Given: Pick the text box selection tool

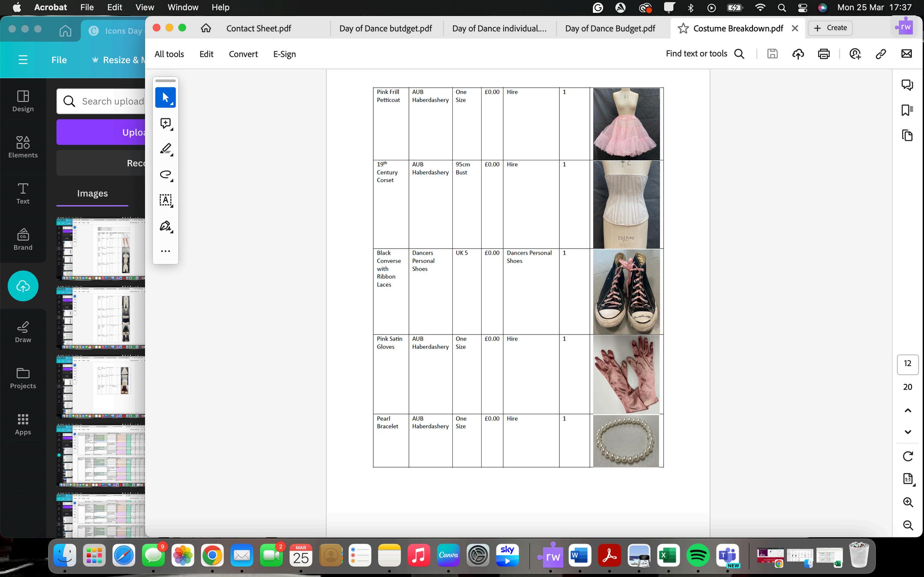Looking at the screenshot, I should (165, 200).
